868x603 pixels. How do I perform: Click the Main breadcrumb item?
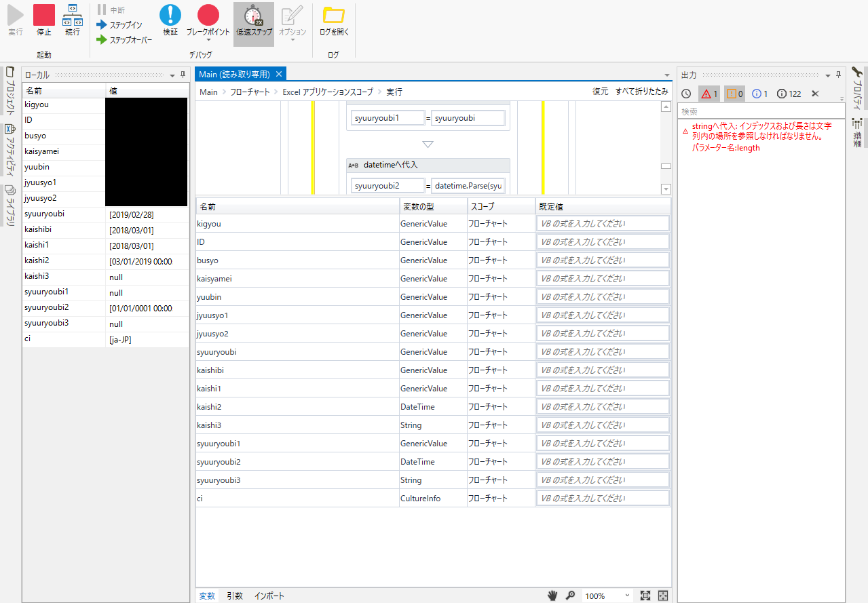point(208,92)
